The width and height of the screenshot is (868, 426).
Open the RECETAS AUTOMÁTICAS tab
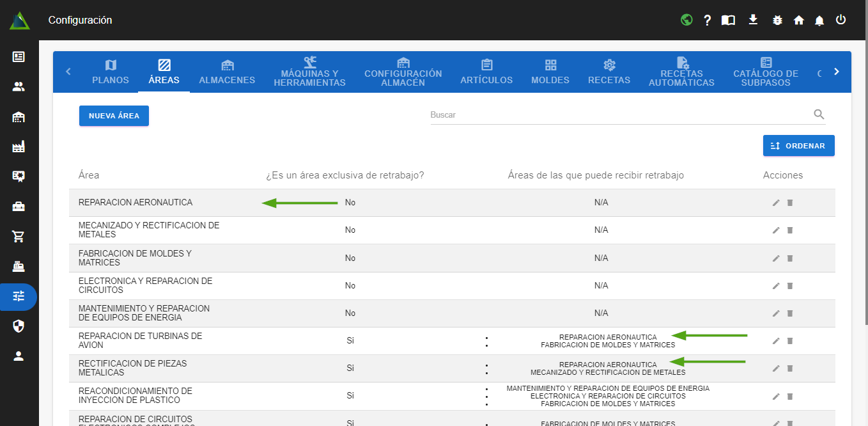tap(681, 72)
